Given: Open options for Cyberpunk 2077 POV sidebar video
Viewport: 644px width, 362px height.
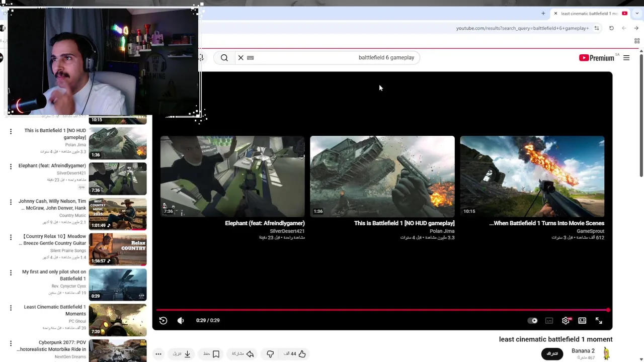Looking at the screenshot, I should [11, 343].
